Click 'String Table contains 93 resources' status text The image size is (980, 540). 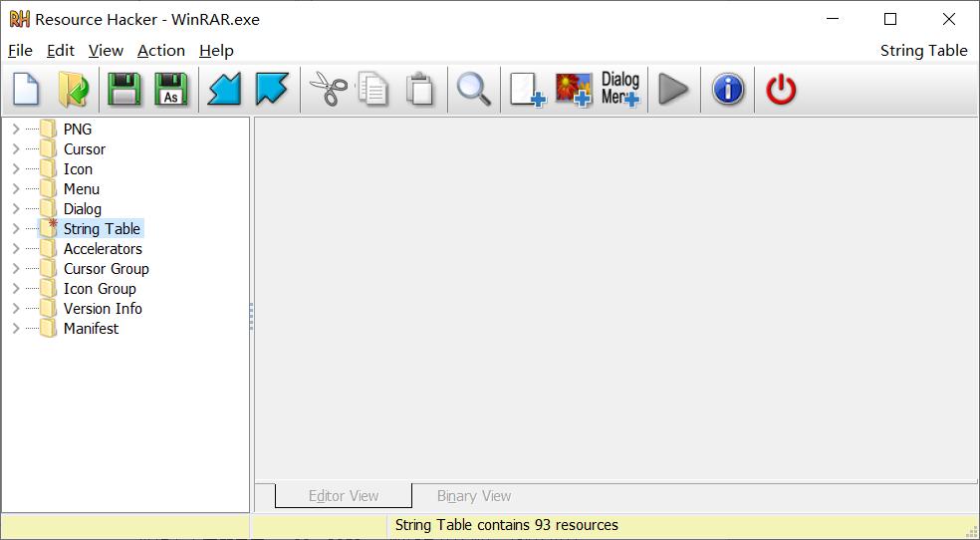(506, 525)
